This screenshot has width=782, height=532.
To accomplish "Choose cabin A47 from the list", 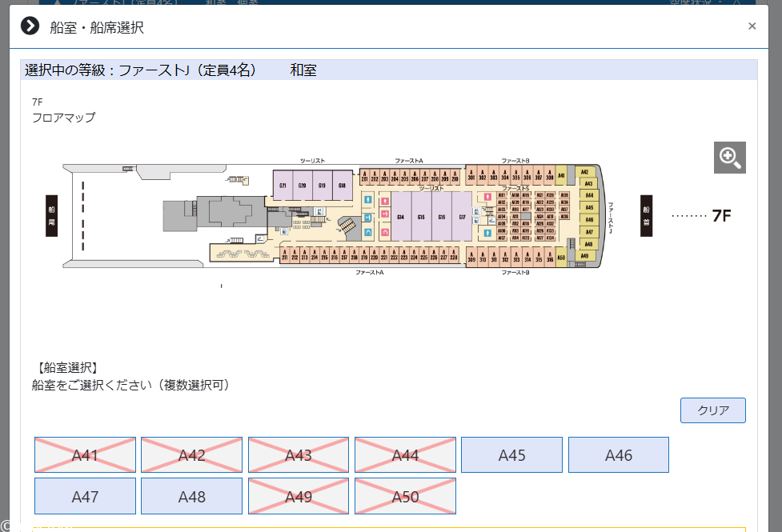I will (85, 497).
